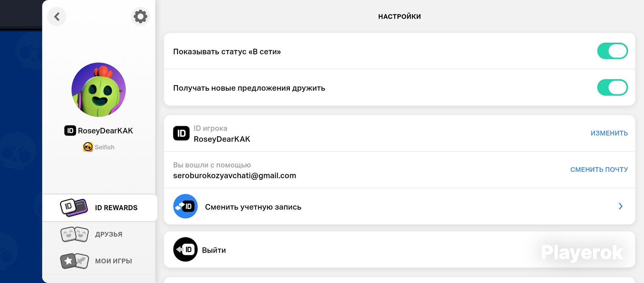Image resolution: width=644 pixels, height=283 pixels.
Task: Click the My Games star icon
Action: 74,261
